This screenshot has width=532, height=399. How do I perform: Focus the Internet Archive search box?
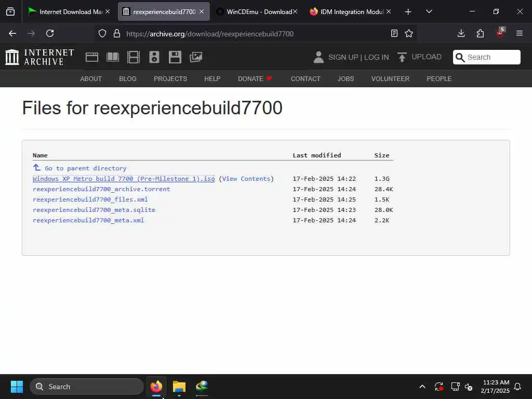486,57
